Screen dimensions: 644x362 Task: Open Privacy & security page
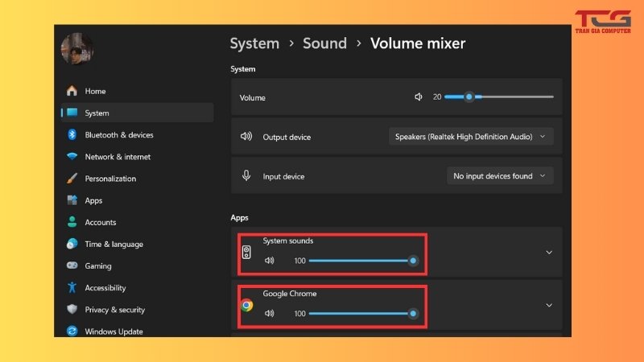click(114, 310)
